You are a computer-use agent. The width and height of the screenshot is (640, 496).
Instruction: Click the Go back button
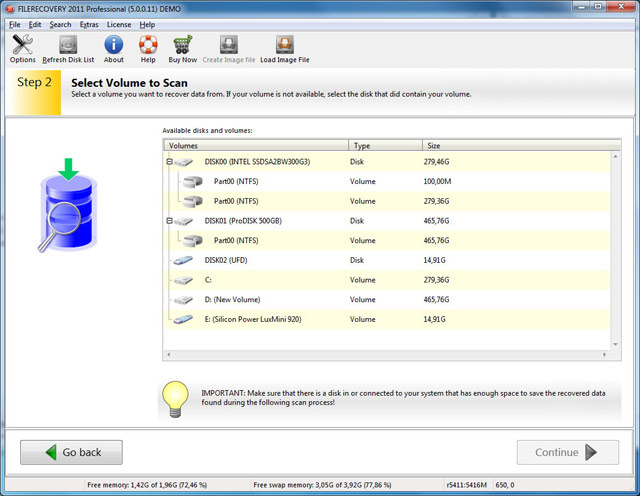[71, 452]
